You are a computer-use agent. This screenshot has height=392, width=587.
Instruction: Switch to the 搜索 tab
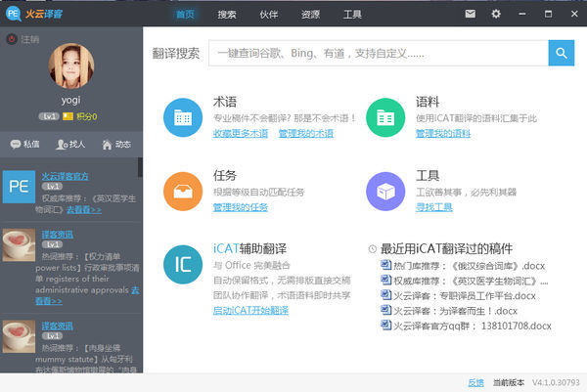227,15
